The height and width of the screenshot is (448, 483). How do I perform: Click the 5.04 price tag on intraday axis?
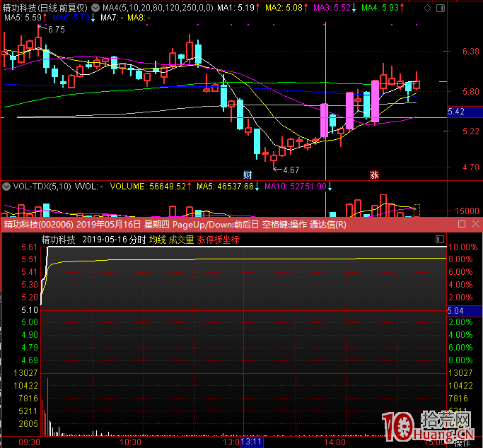464,311
